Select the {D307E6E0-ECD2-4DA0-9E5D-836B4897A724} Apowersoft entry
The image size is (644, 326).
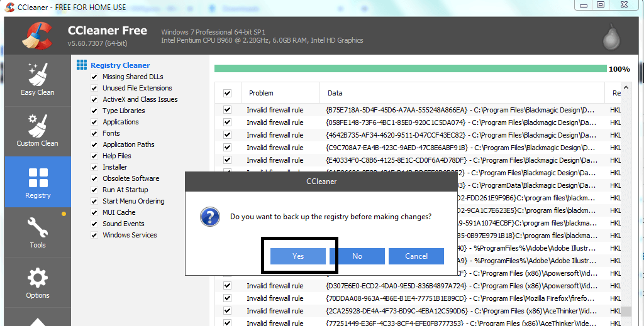click(x=461, y=286)
